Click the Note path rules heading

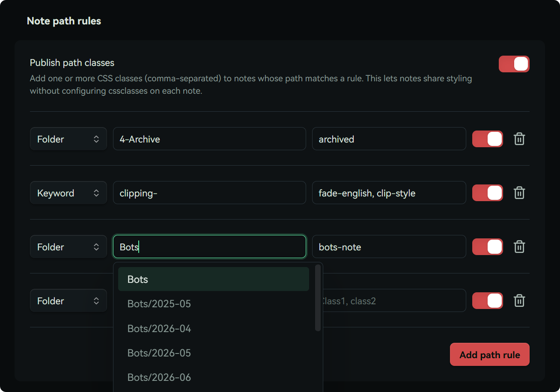(x=64, y=21)
